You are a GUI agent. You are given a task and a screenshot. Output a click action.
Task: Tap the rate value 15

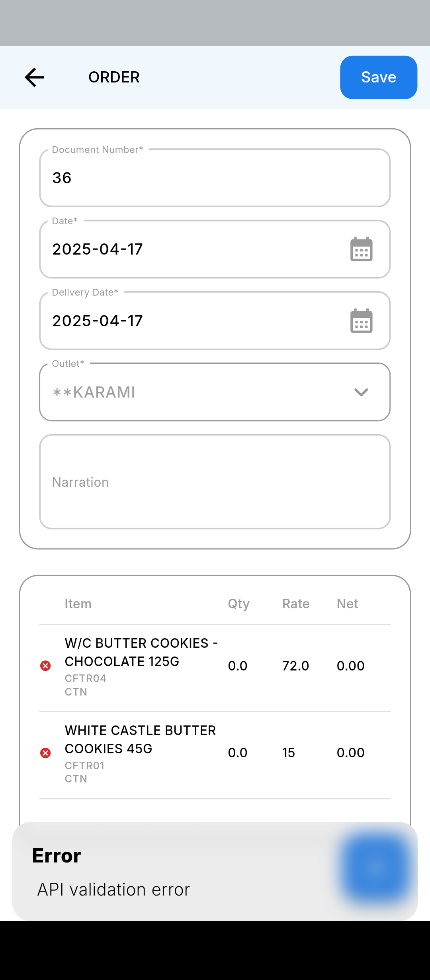289,753
